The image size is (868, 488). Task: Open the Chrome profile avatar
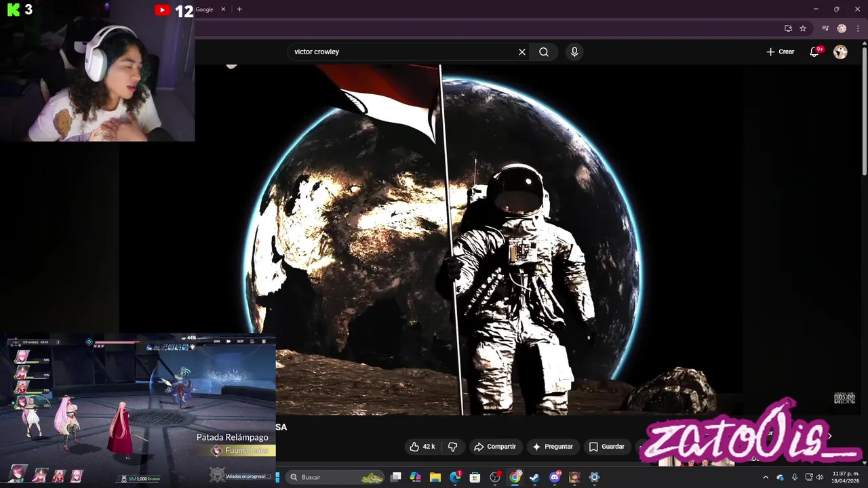[x=842, y=28]
